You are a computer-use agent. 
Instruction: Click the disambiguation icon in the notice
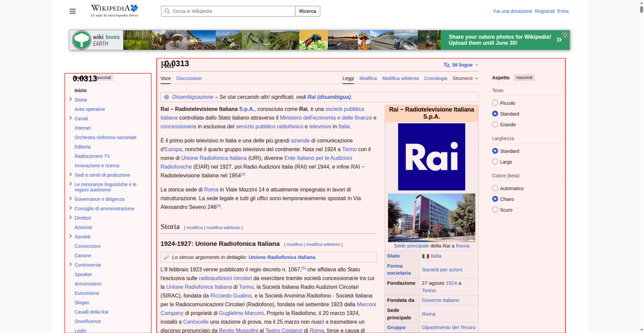click(x=166, y=97)
